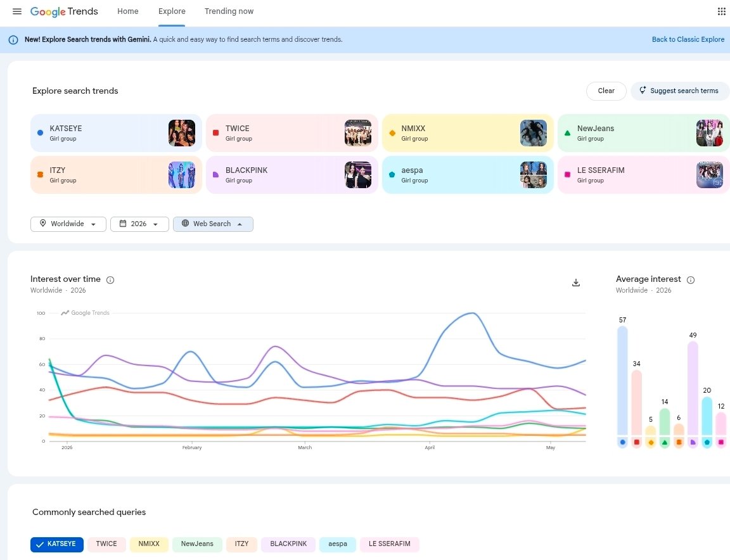Click the TWICE average interest bar 34
730x560 pixels.
[636, 403]
